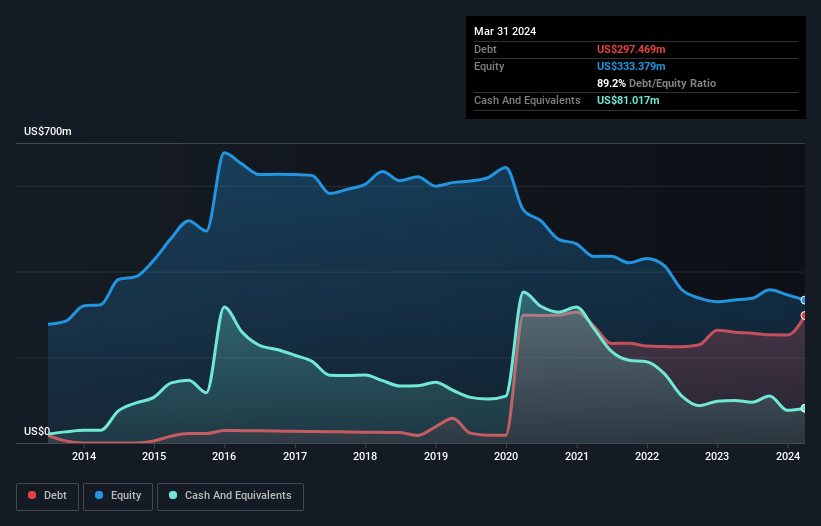The width and height of the screenshot is (821, 526).
Task: Click the 2019 x-axis label
Action: (x=436, y=456)
